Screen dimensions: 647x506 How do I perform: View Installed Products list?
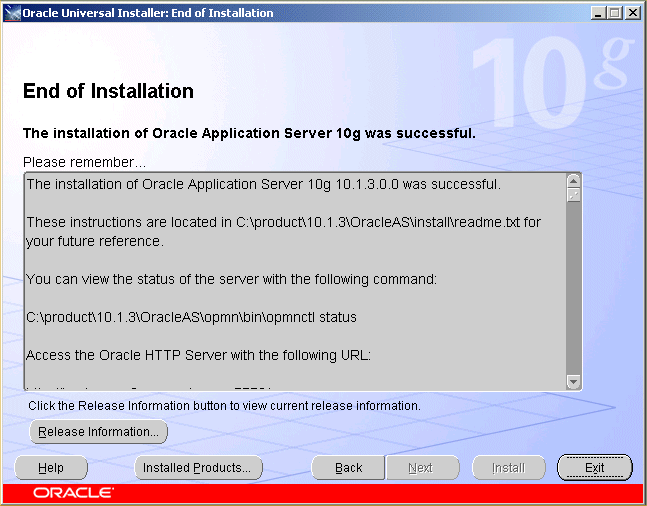pos(198,468)
